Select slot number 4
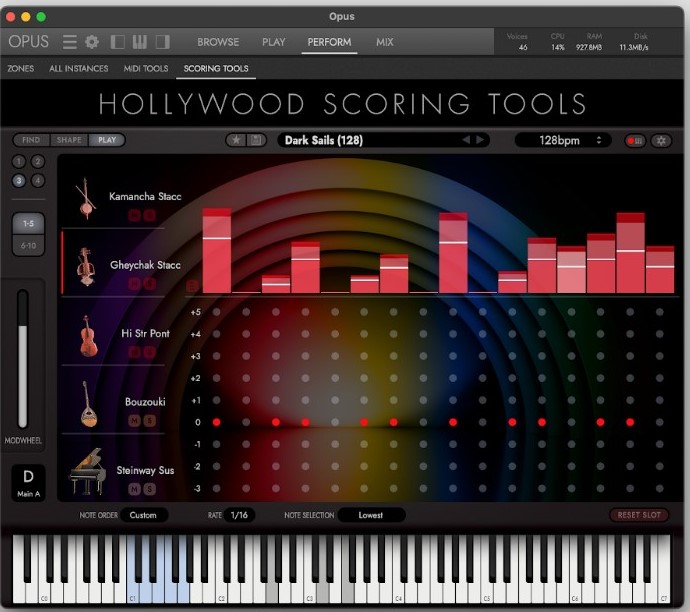690x612 pixels. tap(38, 180)
